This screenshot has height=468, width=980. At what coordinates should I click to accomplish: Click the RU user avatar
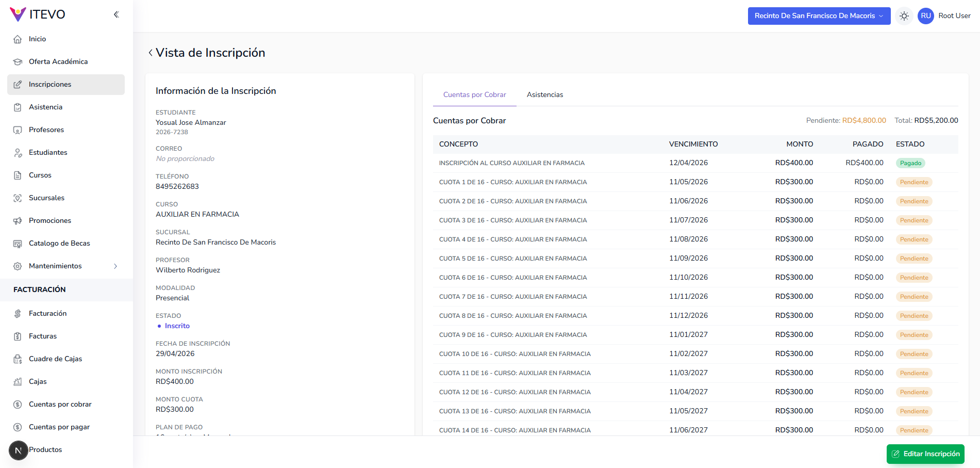(926, 16)
